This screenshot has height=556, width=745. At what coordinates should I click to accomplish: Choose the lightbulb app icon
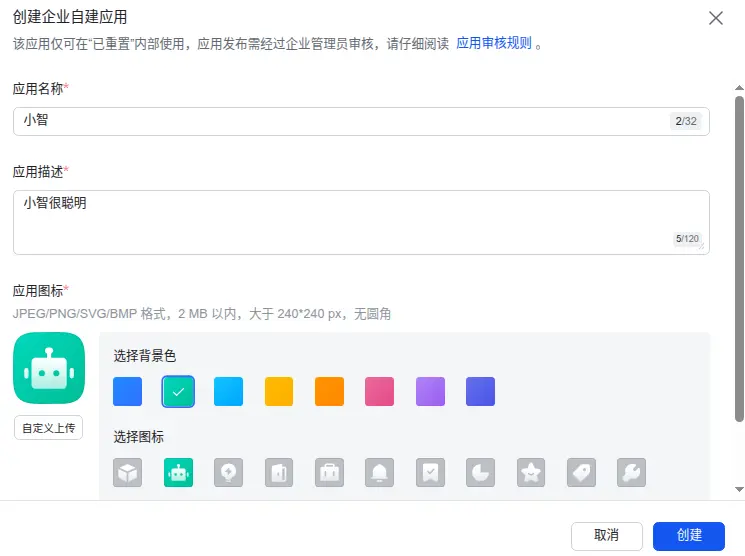pos(229,472)
